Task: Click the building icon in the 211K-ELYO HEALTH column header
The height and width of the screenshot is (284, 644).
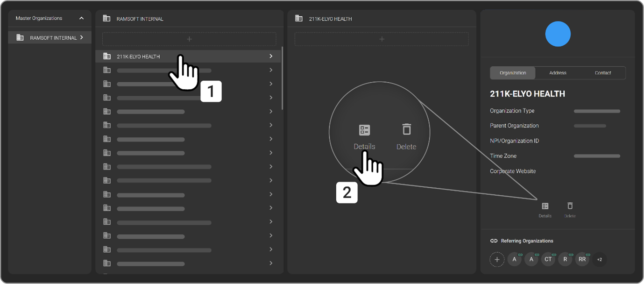Action: coord(299,19)
